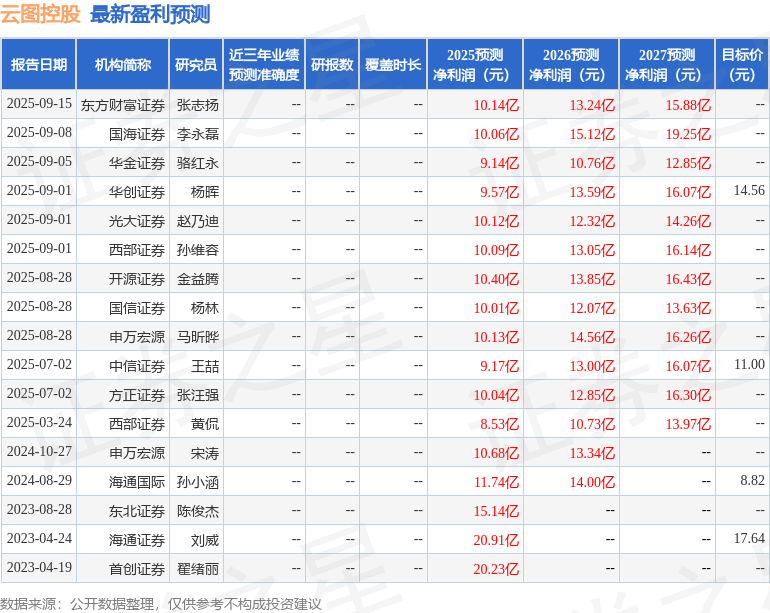The height and width of the screenshot is (613, 770).
Task: Click the 15.88亿 profit value
Action: click(688, 105)
